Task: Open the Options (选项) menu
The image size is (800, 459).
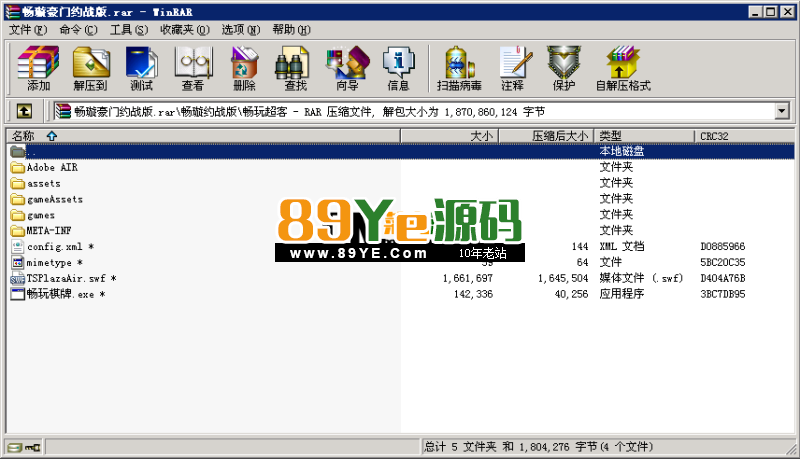Action: pyautogui.click(x=241, y=30)
